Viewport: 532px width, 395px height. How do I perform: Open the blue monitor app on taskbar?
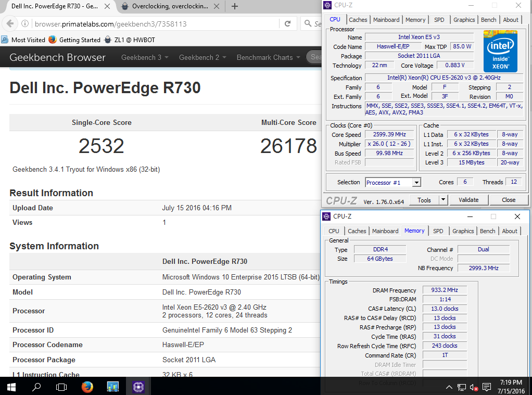pos(112,387)
